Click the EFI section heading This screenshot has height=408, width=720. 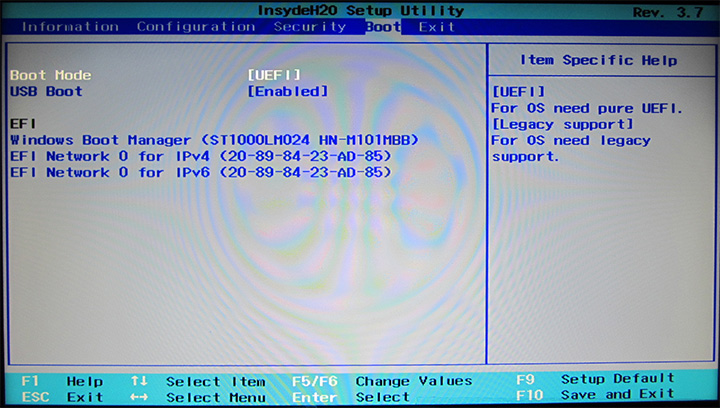pos(23,124)
